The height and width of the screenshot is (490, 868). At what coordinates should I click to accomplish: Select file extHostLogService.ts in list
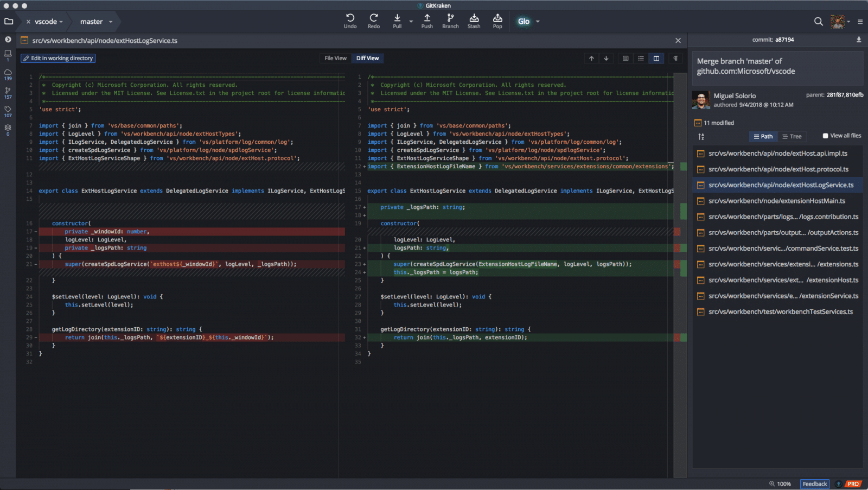point(778,185)
